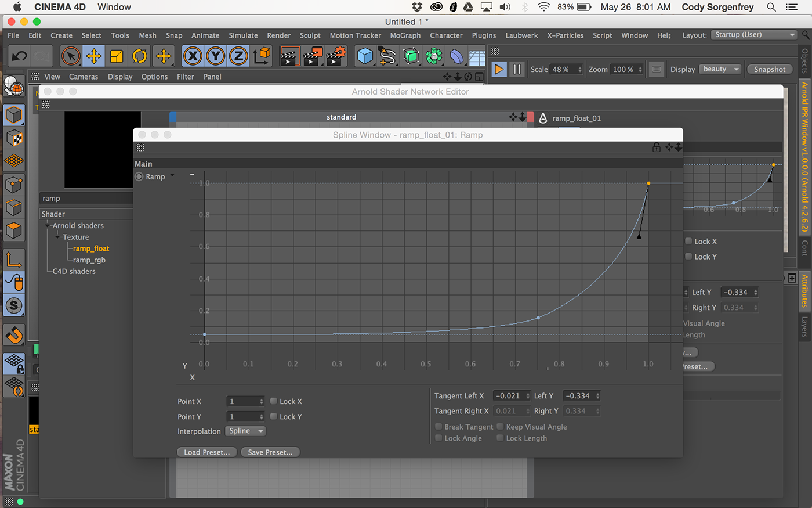Screen dimensions: 812x508
Task: Click the Make Editable icon
Action: pyautogui.click(x=14, y=87)
